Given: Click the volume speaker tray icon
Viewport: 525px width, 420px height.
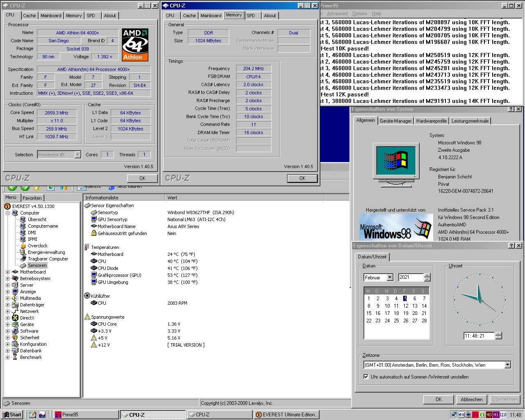Looking at the screenshot, I should tap(461, 415).
